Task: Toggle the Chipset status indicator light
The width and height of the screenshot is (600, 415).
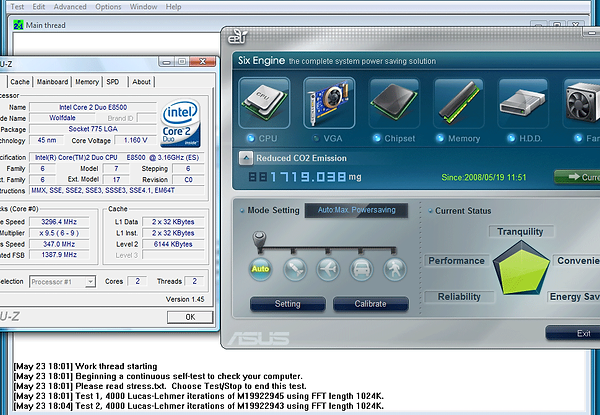Action: 377,138
